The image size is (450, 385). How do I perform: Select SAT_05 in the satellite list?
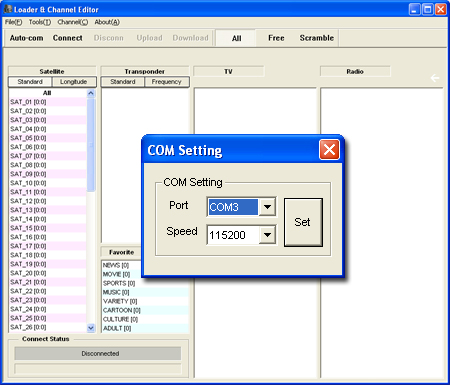[x=48, y=138]
